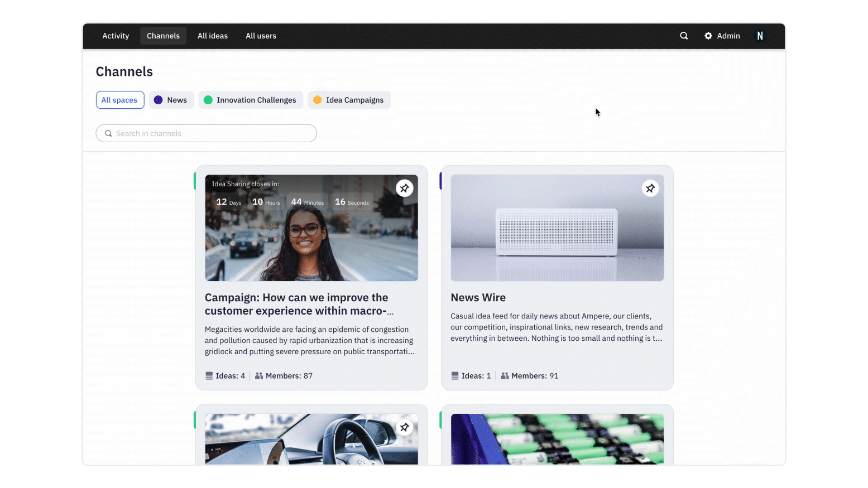Screen dimensions: 868x488
Task: Click the Members icon on News Wire card
Action: [x=505, y=376]
